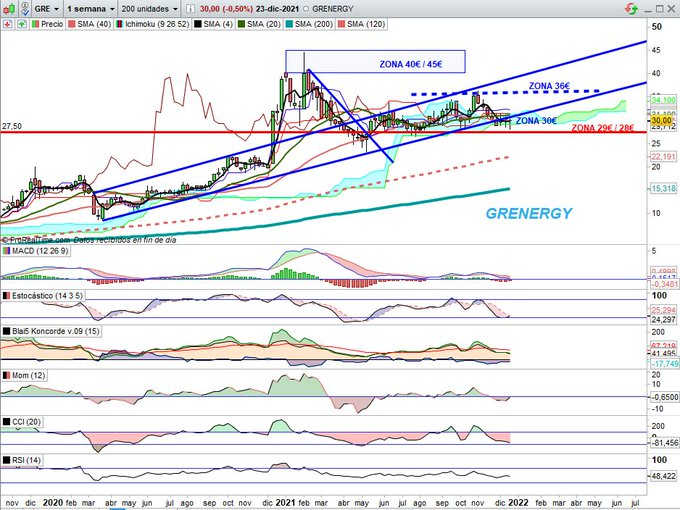Click the GRENERGY chart title text

tap(529, 213)
